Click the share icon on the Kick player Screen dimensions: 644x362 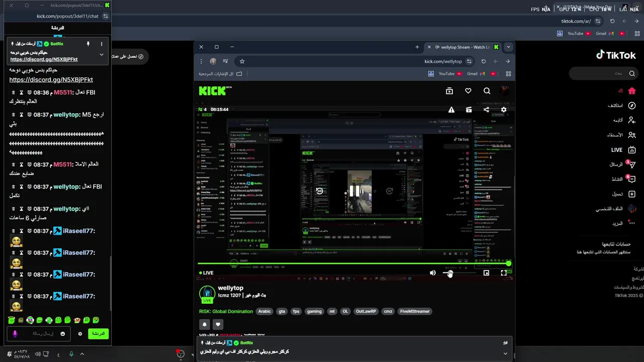click(x=486, y=110)
